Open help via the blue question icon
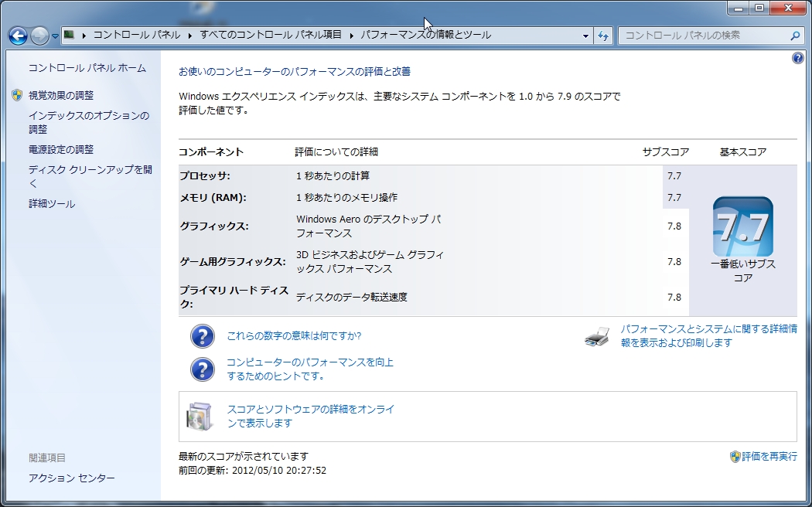The height and width of the screenshot is (507, 812). coord(798,58)
